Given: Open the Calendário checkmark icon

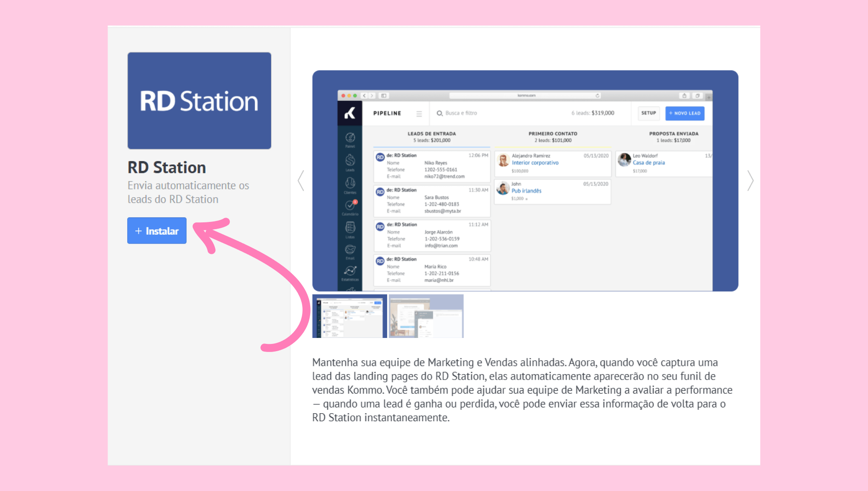Looking at the screenshot, I should 350,205.
